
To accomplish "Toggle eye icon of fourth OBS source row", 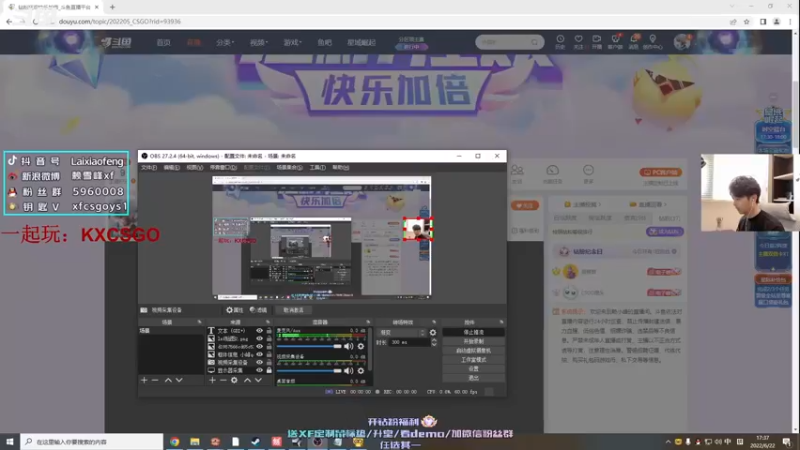I will (259, 354).
